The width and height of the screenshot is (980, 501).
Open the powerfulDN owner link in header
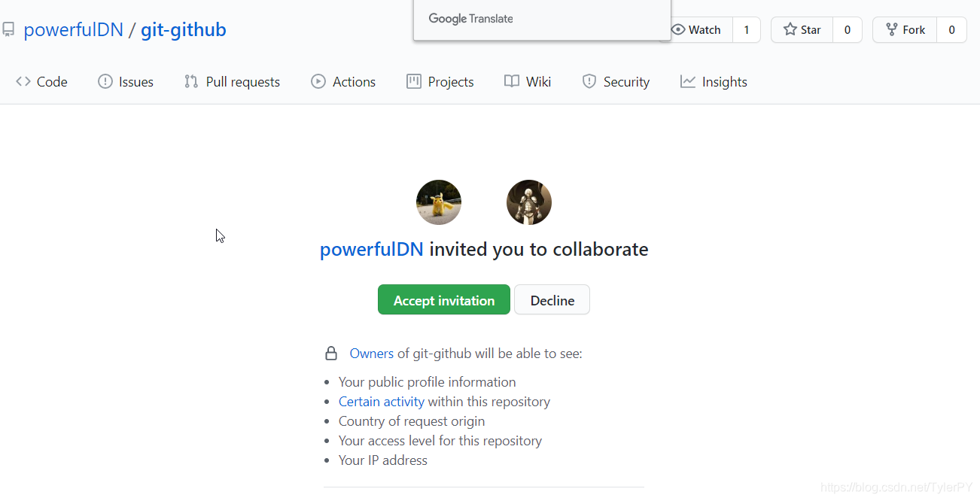point(74,30)
